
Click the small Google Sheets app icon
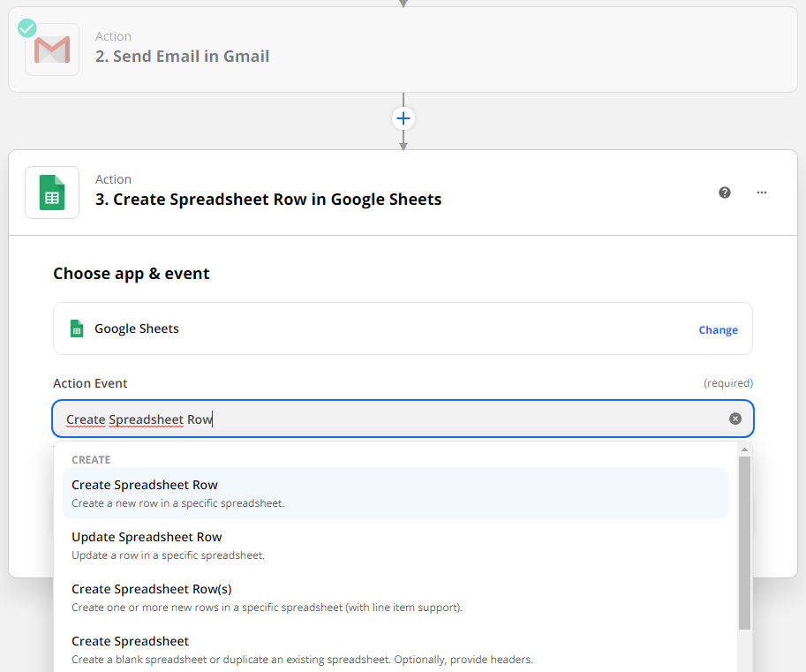pos(77,328)
